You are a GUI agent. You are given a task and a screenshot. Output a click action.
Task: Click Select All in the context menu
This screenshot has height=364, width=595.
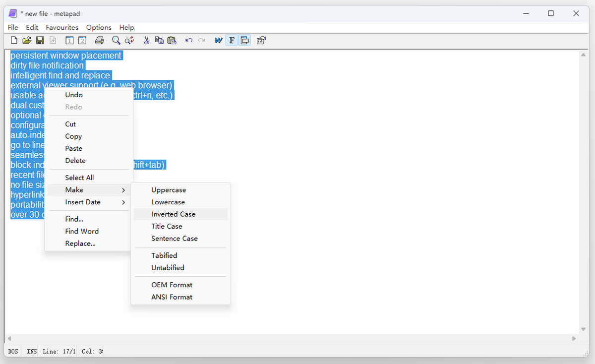point(79,178)
